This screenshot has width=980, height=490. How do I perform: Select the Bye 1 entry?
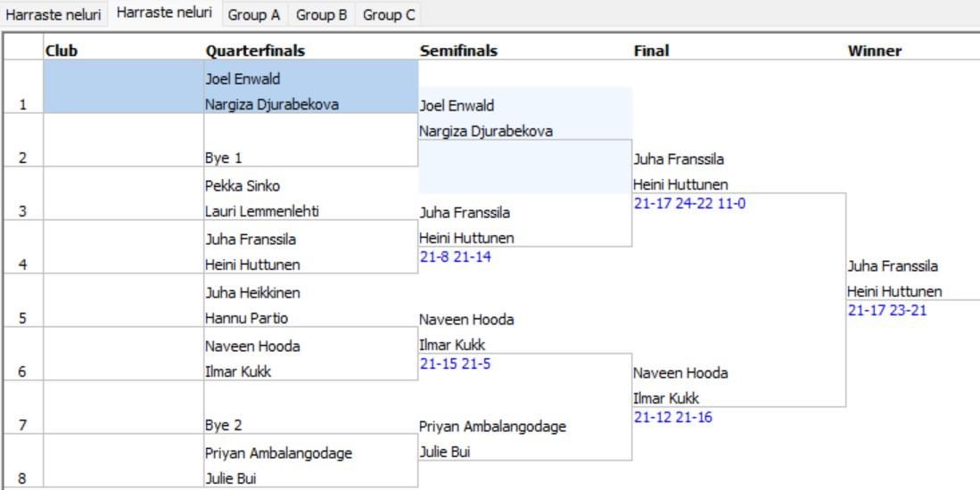point(224,158)
